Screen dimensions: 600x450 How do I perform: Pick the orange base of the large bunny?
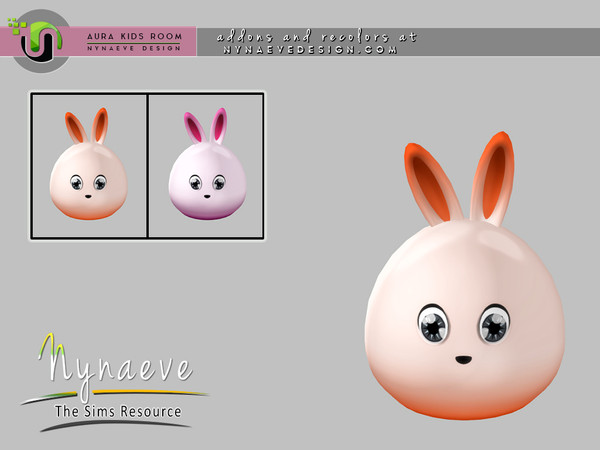[x=465, y=402]
